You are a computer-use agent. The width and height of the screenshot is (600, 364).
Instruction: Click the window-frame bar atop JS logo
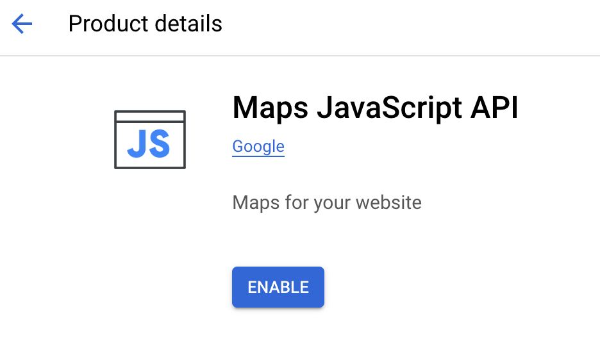coord(149,116)
